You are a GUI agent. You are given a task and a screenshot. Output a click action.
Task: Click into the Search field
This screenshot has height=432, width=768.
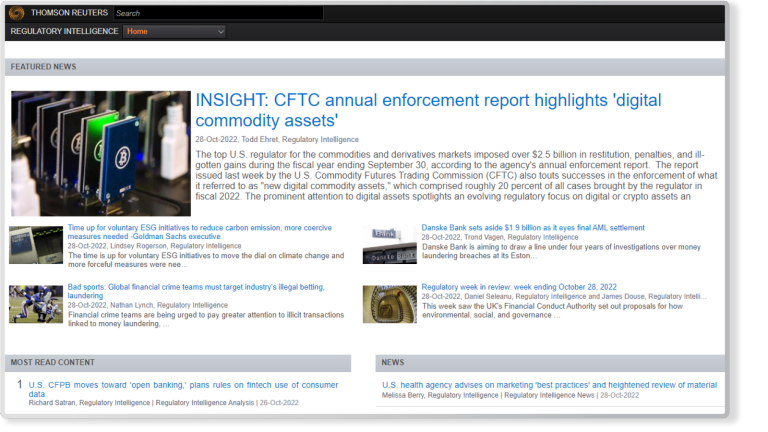(x=217, y=14)
